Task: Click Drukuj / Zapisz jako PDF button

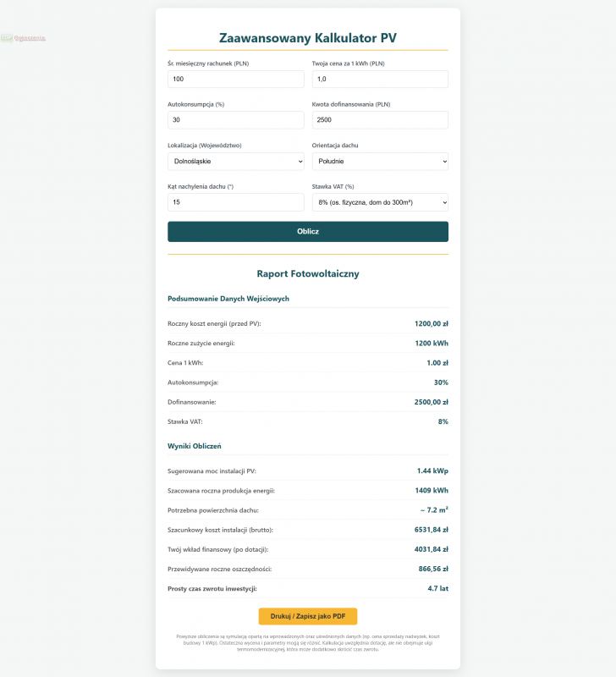Action: click(x=308, y=616)
